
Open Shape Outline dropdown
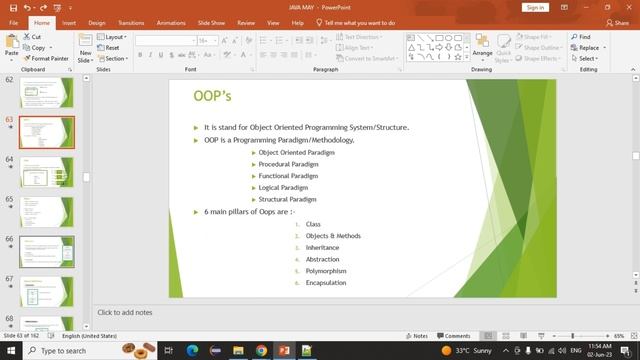pos(538,47)
